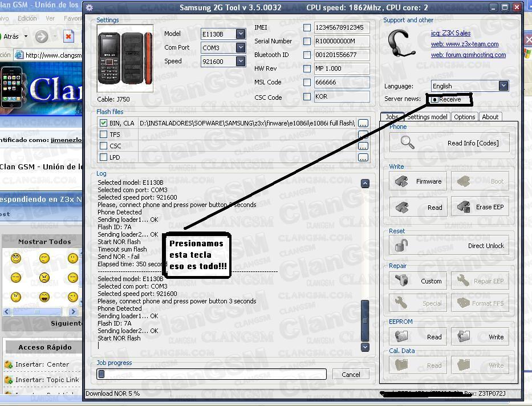Browse for the BIN, CLA file
This screenshot has height=406, width=532.
pos(363,123)
